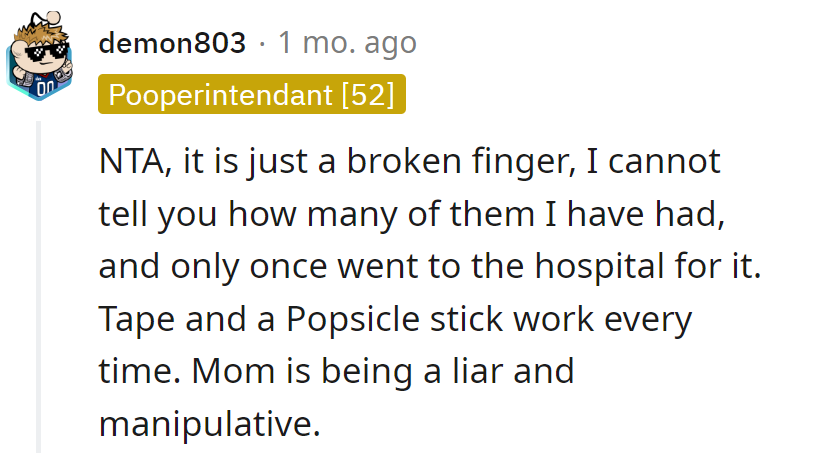Open the demon803 username profile link
Screen dimensions: 813x453
[172, 43]
